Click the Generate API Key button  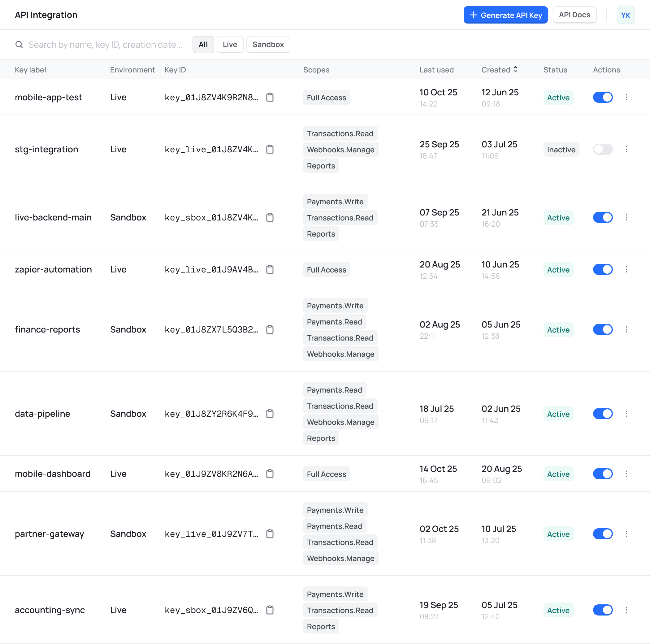[x=505, y=15]
